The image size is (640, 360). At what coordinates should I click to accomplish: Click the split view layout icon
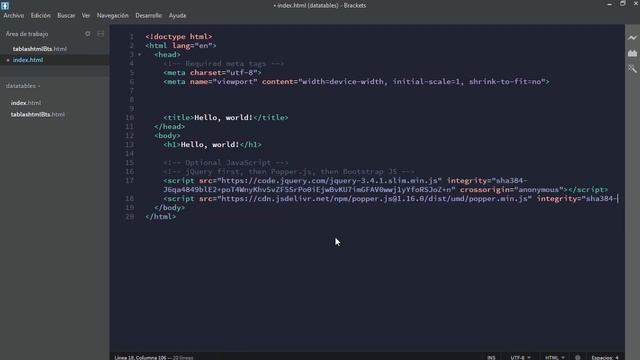click(x=100, y=34)
